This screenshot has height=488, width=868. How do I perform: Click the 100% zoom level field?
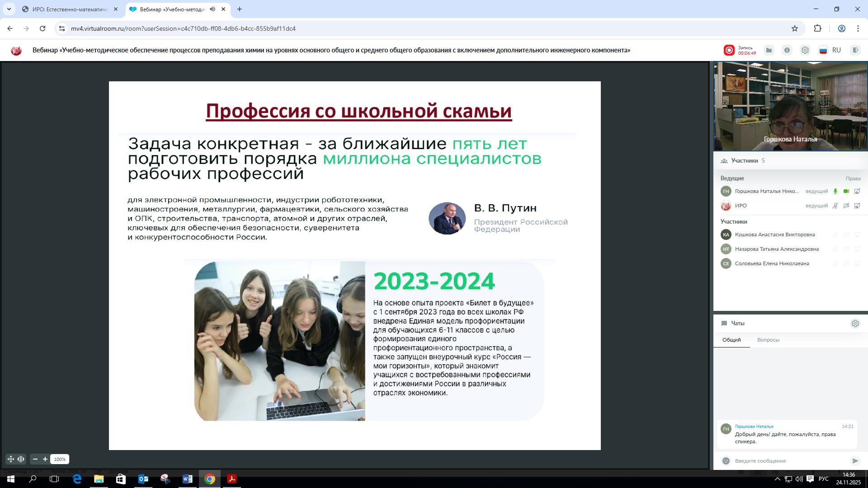(x=60, y=459)
